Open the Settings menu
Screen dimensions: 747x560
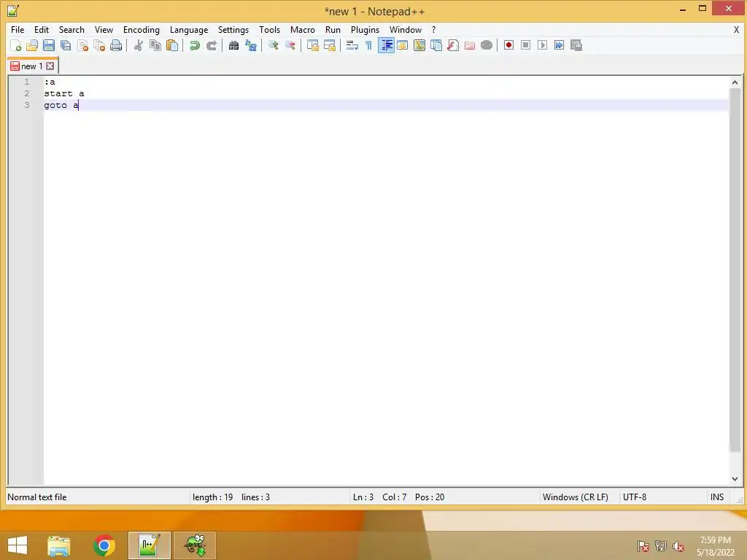pyautogui.click(x=233, y=29)
